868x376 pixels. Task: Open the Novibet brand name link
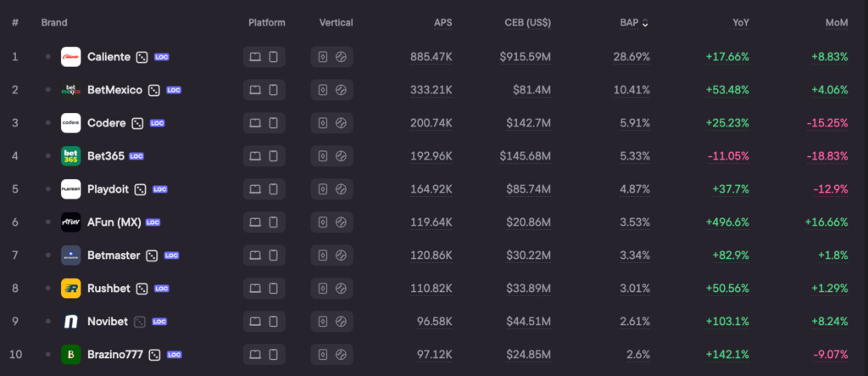pyautogui.click(x=108, y=322)
